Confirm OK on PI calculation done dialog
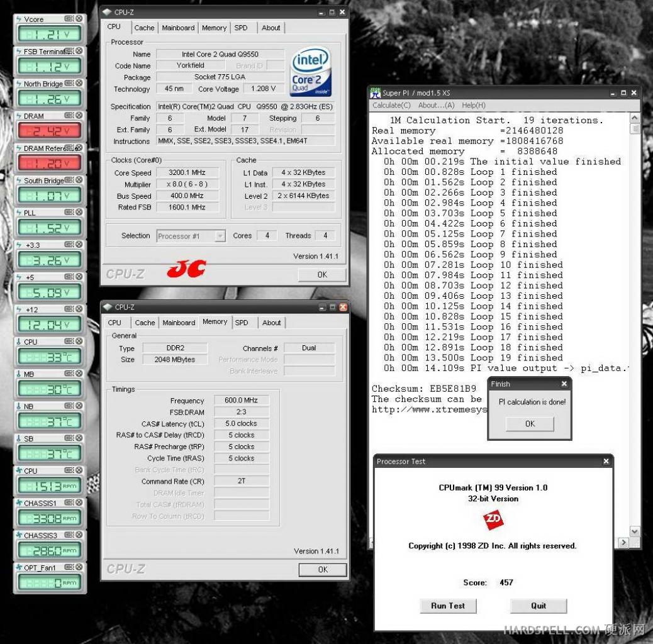 [530, 424]
